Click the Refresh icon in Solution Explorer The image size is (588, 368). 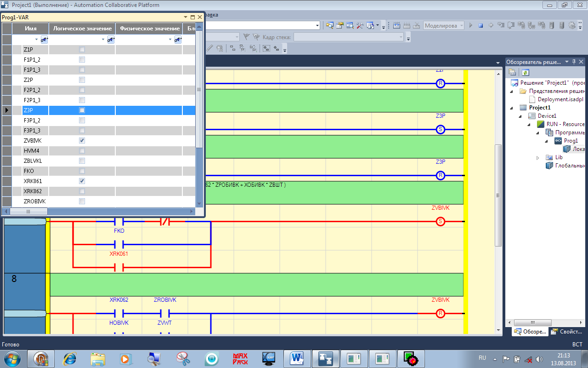tap(526, 72)
